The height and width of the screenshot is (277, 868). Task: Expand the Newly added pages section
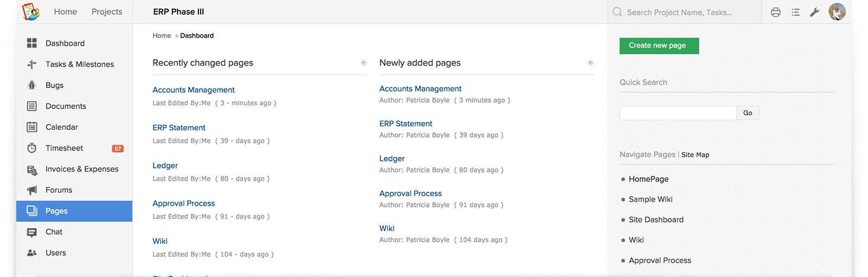(590, 63)
